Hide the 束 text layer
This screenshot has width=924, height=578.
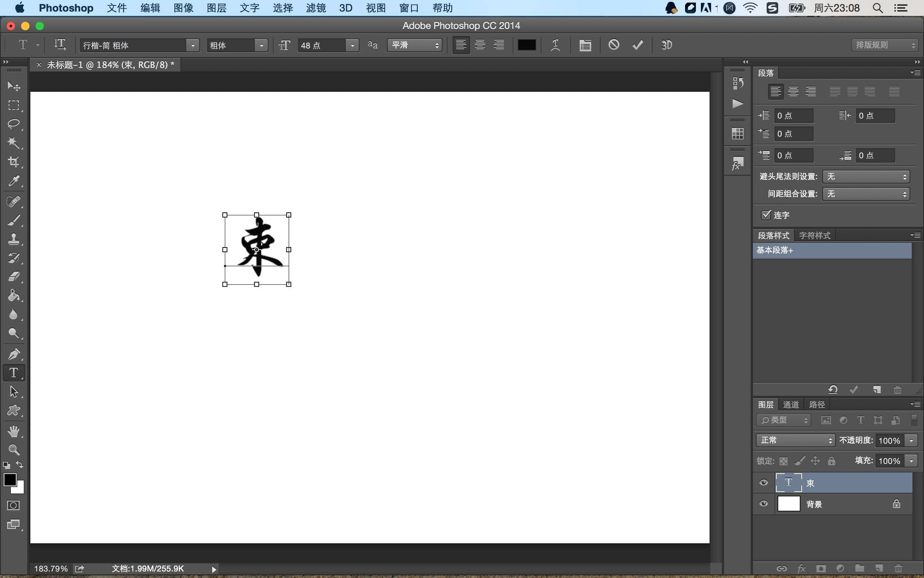pos(763,483)
